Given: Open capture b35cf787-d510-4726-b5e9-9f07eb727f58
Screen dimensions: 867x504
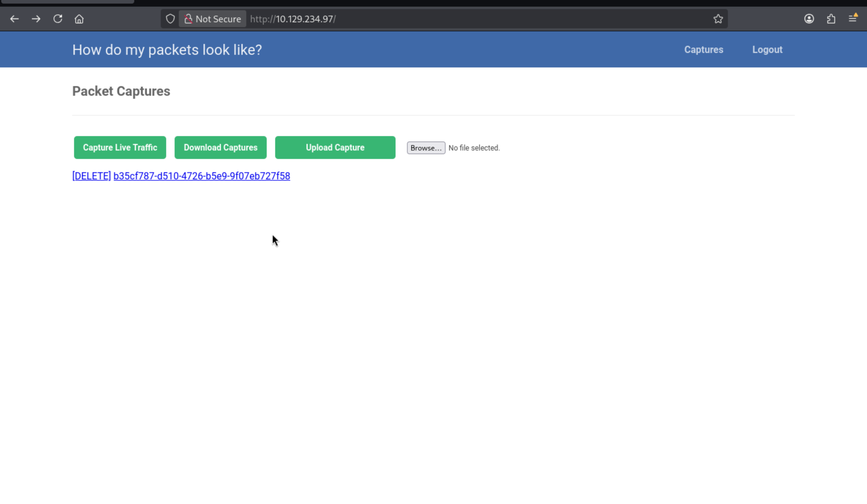Looking at the screenshot, I should click(202, 176).
